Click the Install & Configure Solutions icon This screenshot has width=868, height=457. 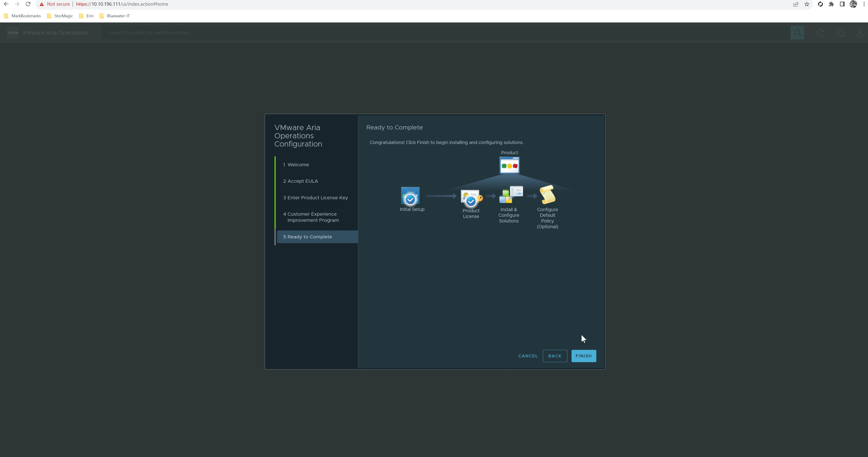click(x=511, y=194)
